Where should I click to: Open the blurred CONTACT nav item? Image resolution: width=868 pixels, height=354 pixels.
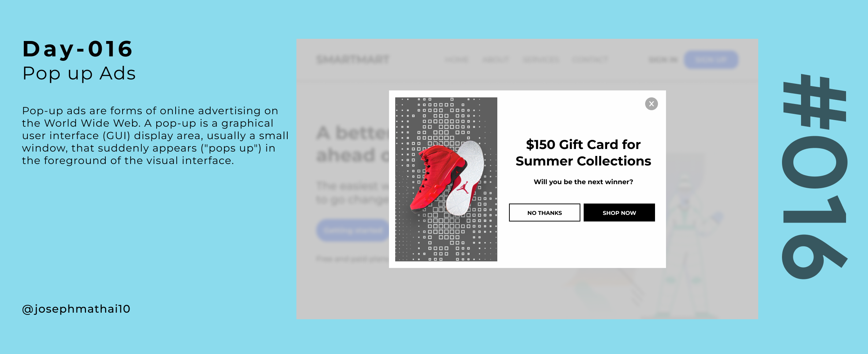(590, 60)
